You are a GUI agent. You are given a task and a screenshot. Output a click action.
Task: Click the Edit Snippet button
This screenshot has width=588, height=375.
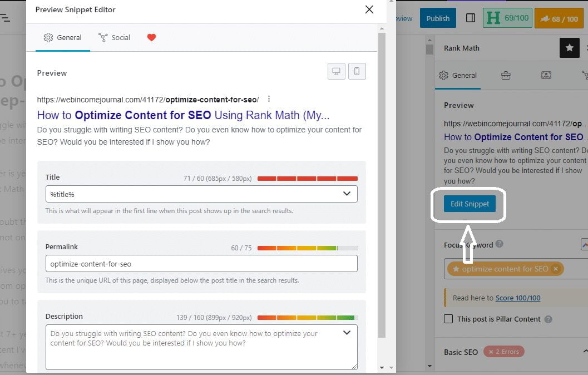click(470, 204)
